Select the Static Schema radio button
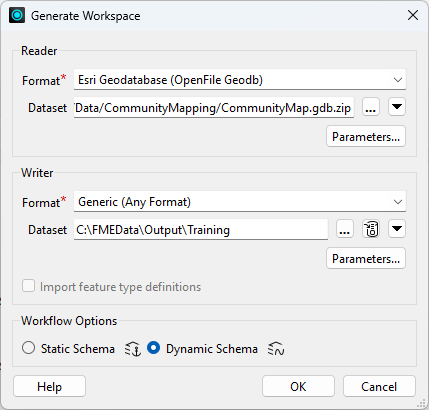Screen dimensions: 429x410 [x=28, y=348]
